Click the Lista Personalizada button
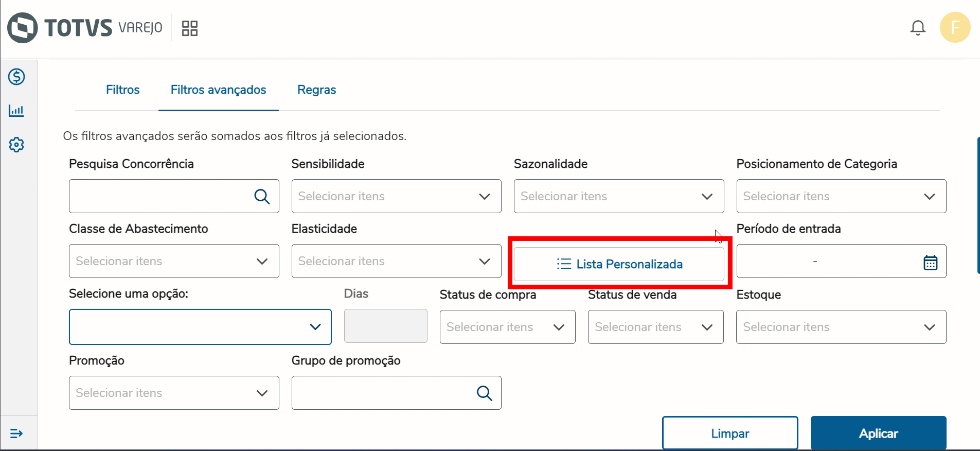Viewport: 980px width, 451px height. pos(619,264)
